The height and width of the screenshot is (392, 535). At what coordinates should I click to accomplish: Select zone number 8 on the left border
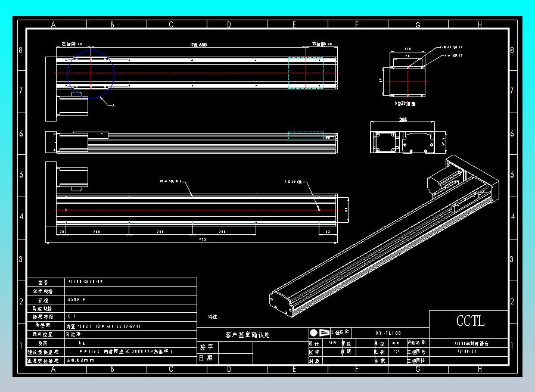tap(20, 50)
